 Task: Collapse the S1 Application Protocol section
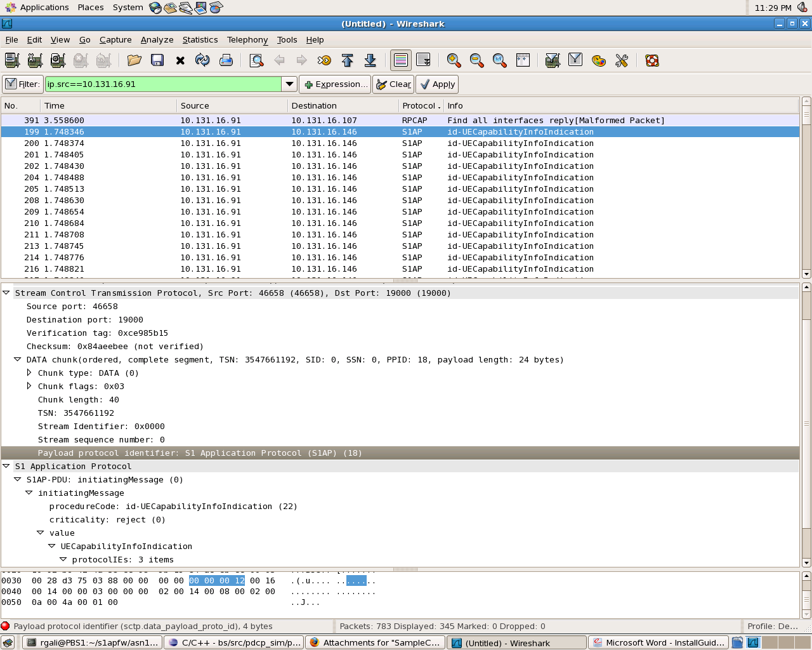pos(6,466)
